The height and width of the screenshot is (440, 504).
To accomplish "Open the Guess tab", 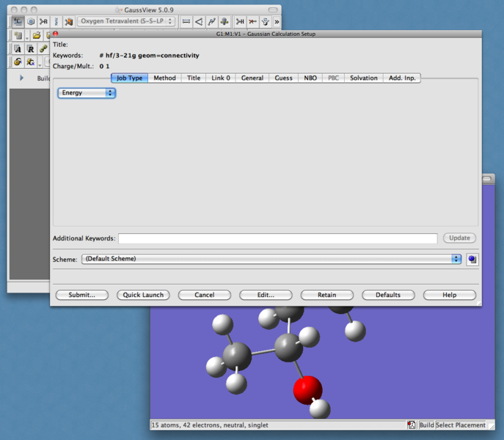I will [283, 78].
